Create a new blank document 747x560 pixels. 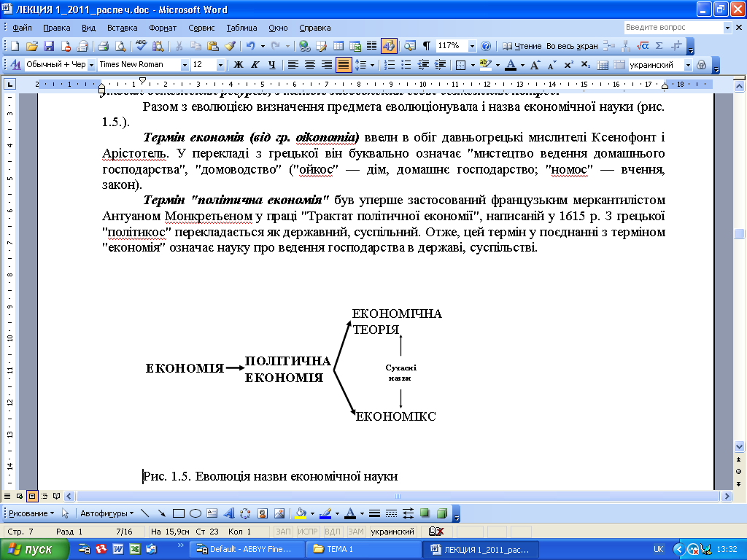(15, 46)
